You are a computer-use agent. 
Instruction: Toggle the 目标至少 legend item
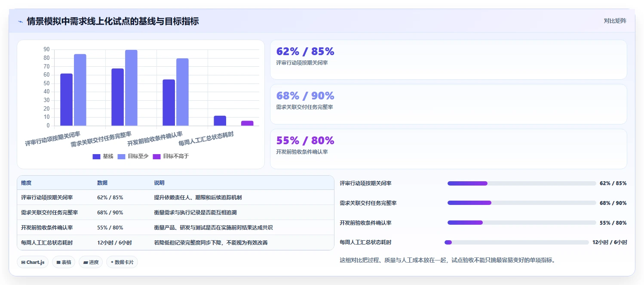(133, 156)
